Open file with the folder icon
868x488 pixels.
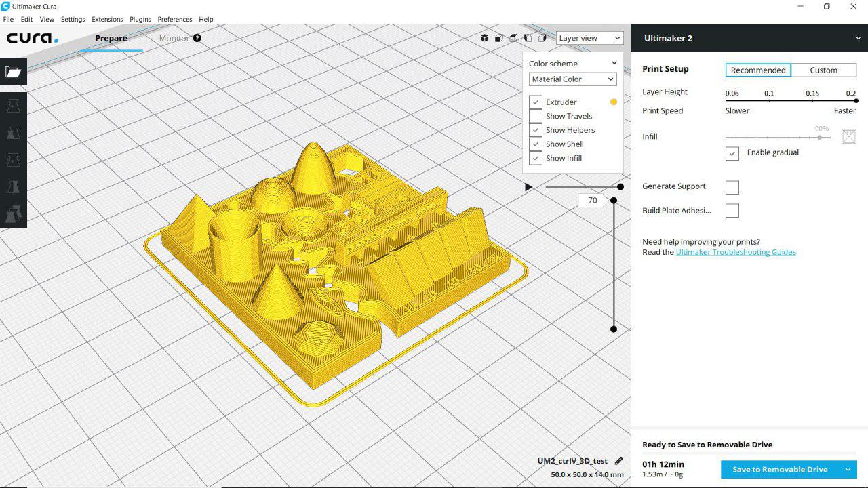click(x=13, y=72)
